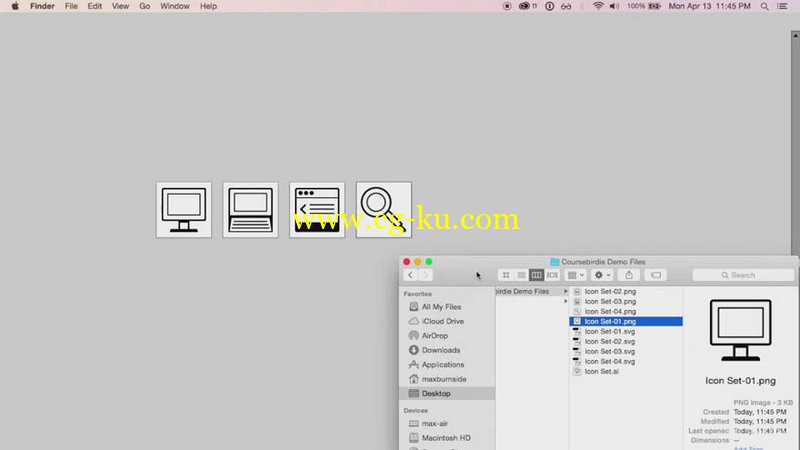Viewport: 800px width, 450px height.
Task: Switch Finder to icon view
Action: pyautogui.click(x=506, y=275)
